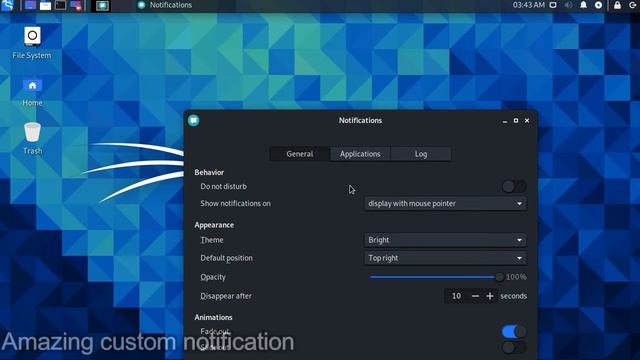Click the log out icon in the panel
This screenshot has width=640, height=360.
tap(633, 5)
